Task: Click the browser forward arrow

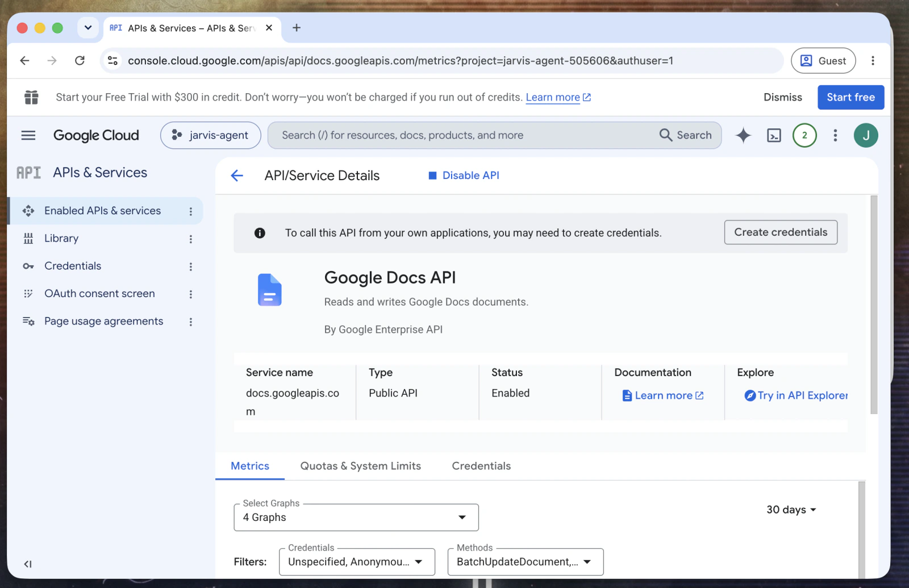Action: click(52, 61)
